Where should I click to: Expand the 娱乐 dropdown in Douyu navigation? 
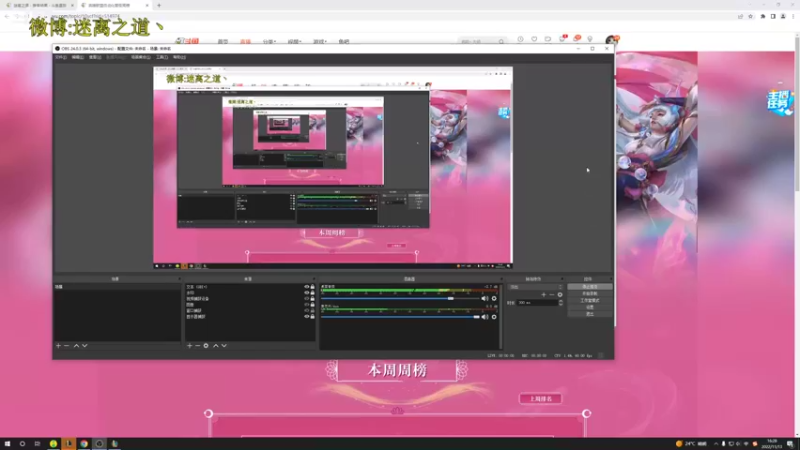(294, 42)
